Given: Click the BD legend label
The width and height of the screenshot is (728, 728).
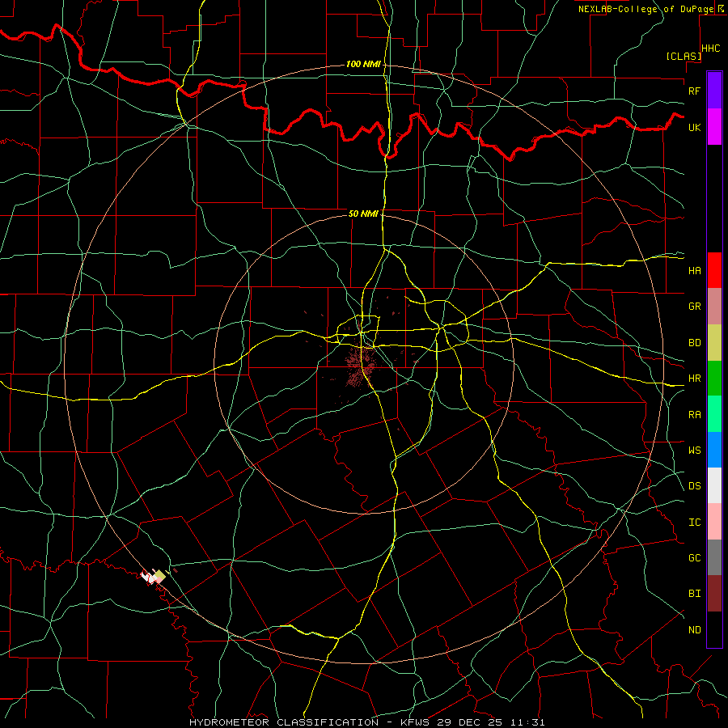Looking at the screenshot, I should coord(694,343).
